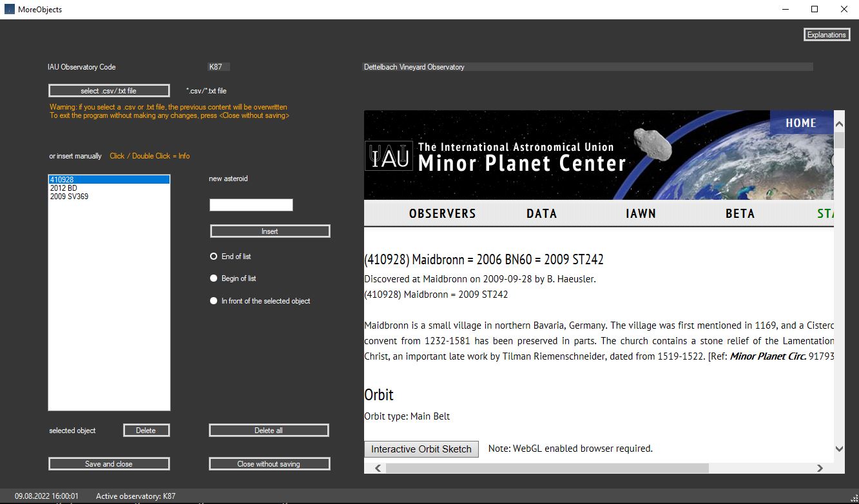Viewport: 859px width, 504px height.
Task: Click the web page scroll down arrow
Action: point(839,449)
